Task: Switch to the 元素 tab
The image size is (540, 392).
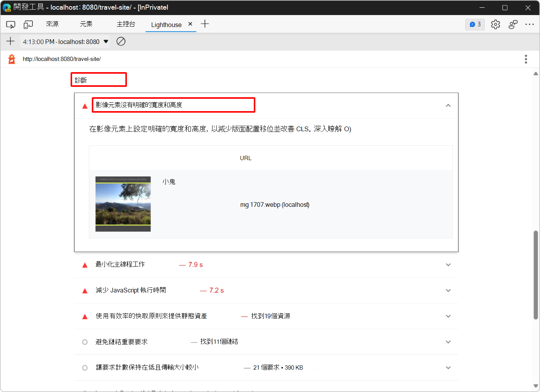Action: (x=86, y=24)
